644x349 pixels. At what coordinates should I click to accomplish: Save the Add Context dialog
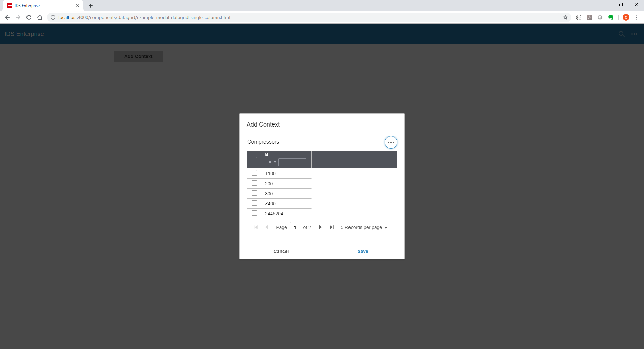pyautogui.click(x=363, y=251)
